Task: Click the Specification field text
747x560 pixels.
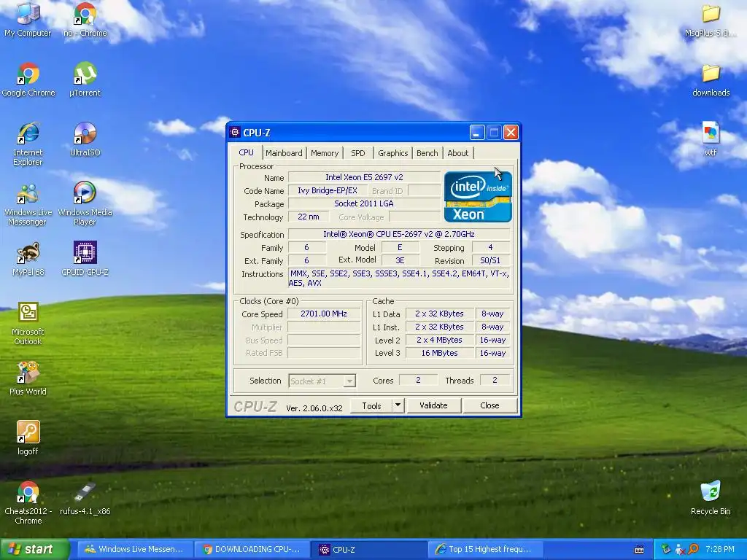Action: pos(399,234)
